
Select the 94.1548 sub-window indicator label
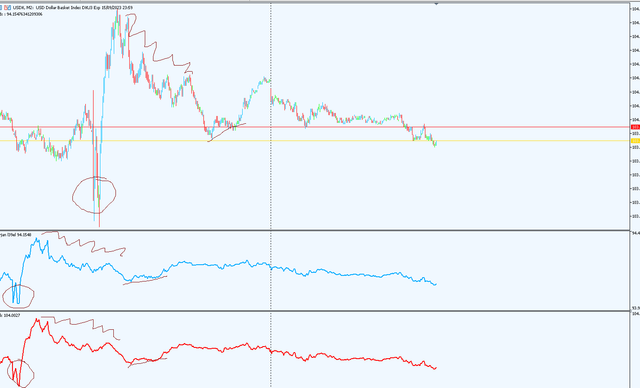[x=16, y=235]
